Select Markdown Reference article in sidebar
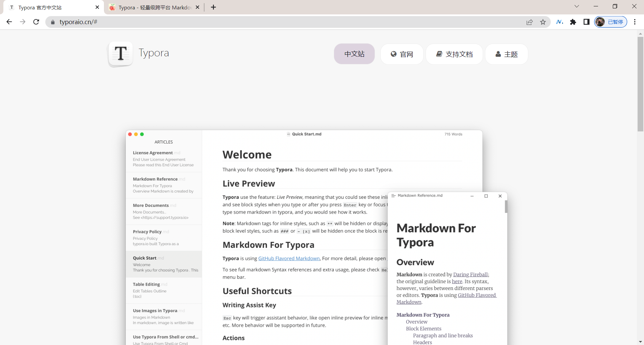 [x=164, y=185]
